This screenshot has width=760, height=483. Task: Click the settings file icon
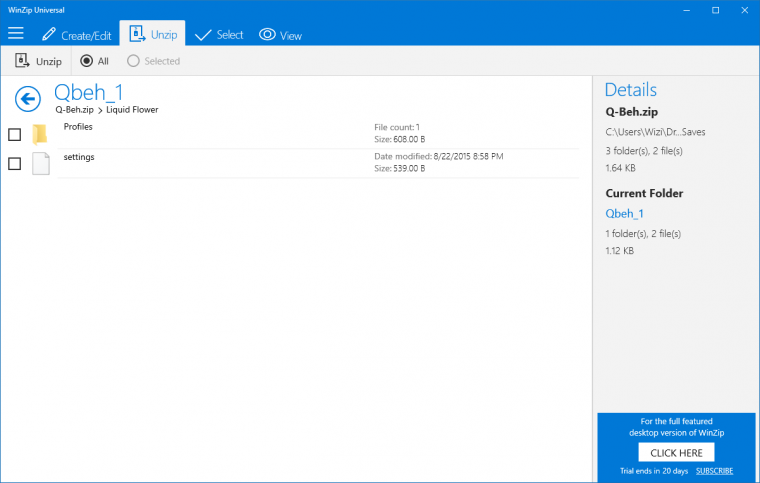coord(41,163)
